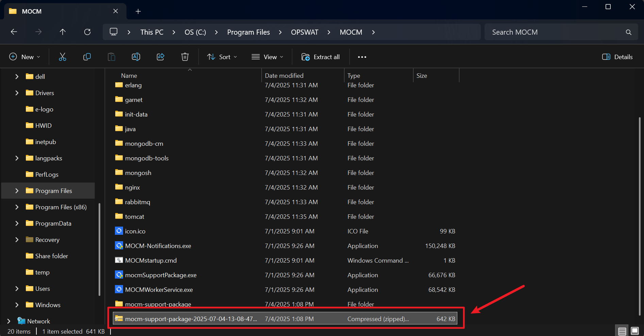This screenshot has height=336, width=644.
Task: Click the Copy icon in toolbar
Action: click(87, 57)
